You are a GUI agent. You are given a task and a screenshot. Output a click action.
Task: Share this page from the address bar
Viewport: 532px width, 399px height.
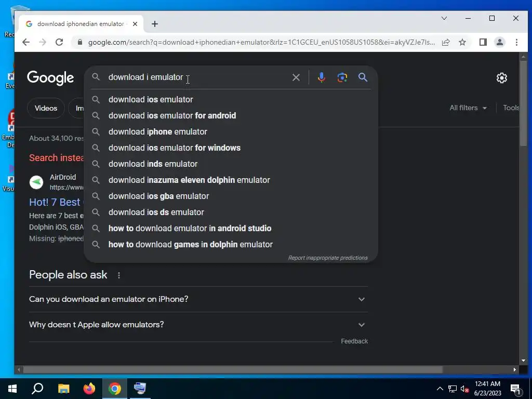(x=446, y=42)
